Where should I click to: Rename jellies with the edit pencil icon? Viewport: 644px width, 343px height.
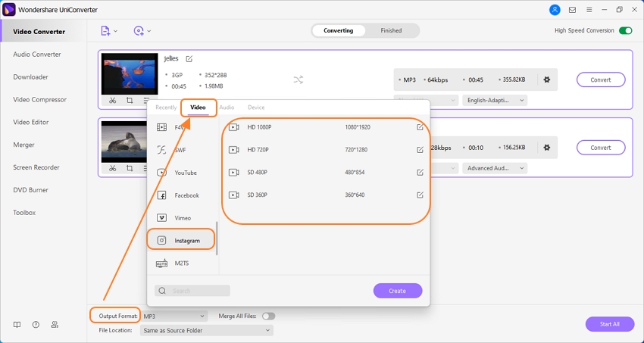click(189, 58)
